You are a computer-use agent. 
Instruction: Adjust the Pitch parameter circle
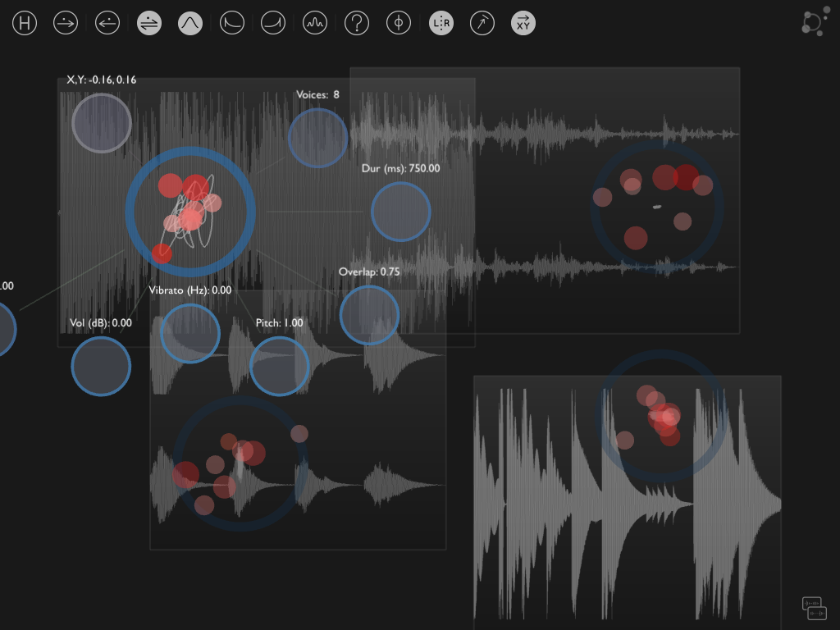(x=279, y=367)
